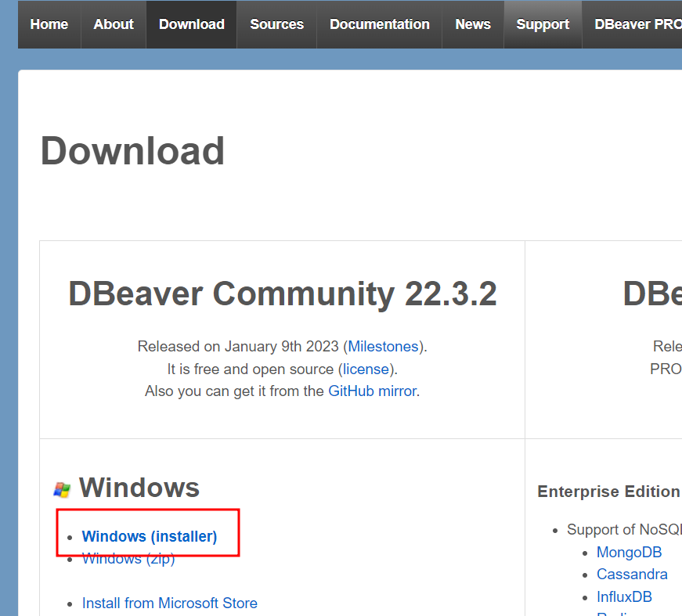
Task: Open the Cassandra link
Action: pos(632,575)
